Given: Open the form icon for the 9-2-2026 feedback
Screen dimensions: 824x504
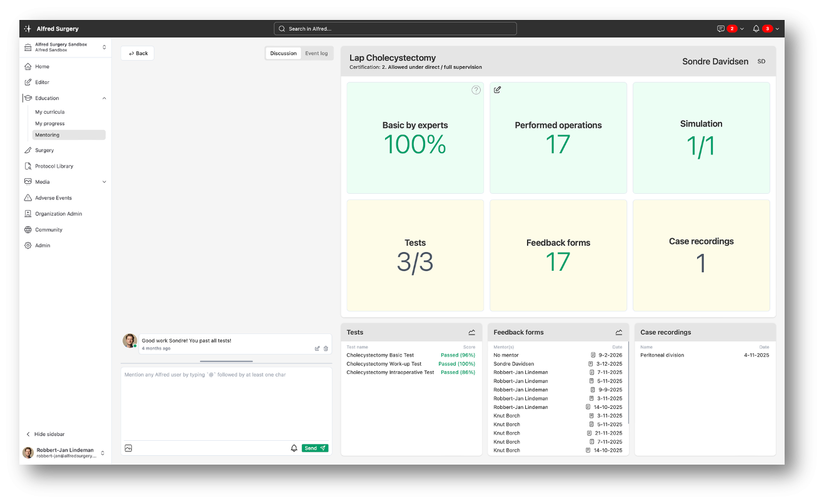Looking at the screenshot, I should [593, 355].
